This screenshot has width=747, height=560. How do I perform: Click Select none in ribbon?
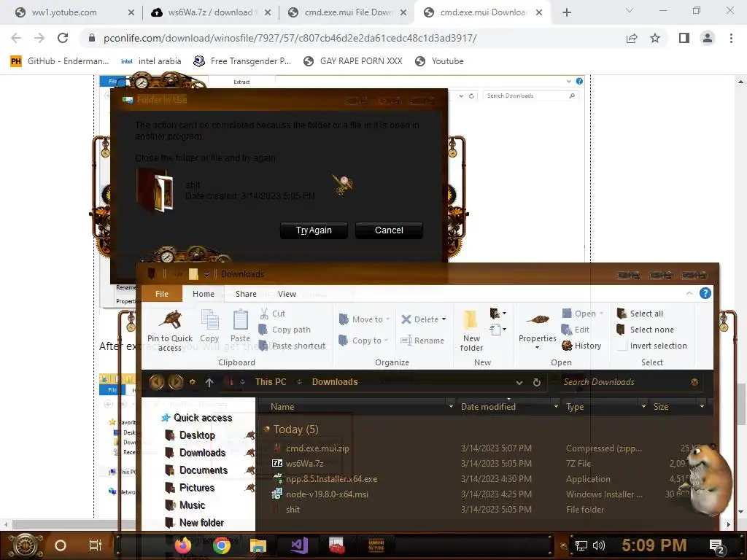(x=645, y=330)
